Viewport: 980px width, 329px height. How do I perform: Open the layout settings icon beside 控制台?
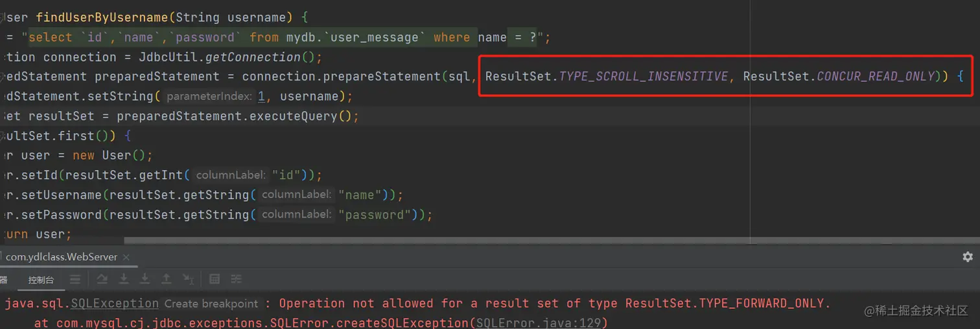pos(75,279)
